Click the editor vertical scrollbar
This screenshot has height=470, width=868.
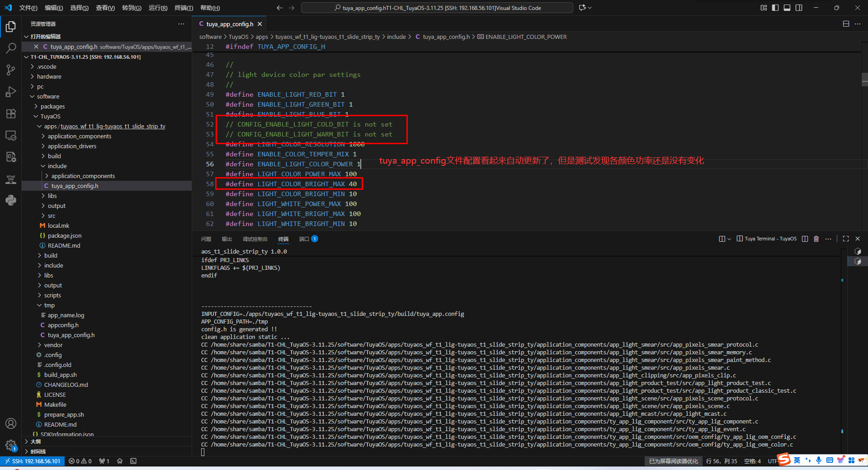point(864,80)
